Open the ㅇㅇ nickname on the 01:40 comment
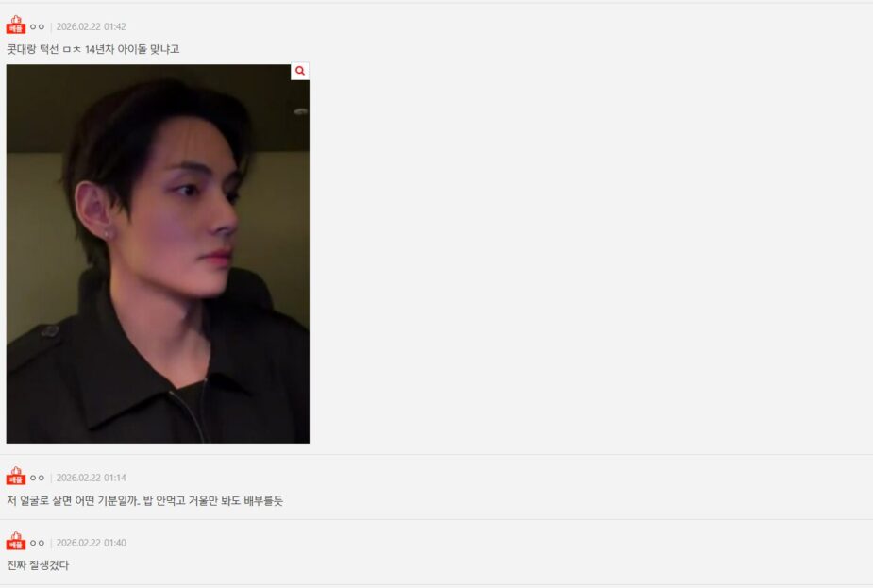 pos(37,543)
